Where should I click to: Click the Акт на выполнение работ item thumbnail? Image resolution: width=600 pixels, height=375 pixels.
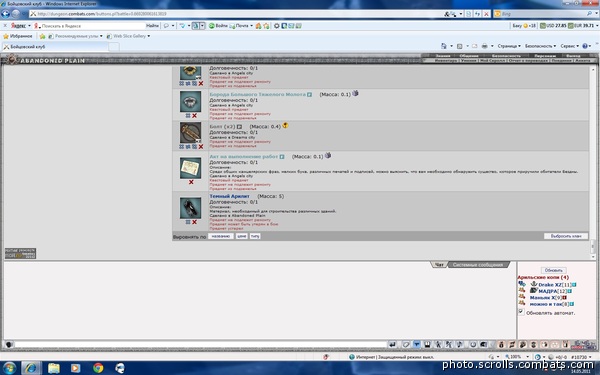click(191, 168)
